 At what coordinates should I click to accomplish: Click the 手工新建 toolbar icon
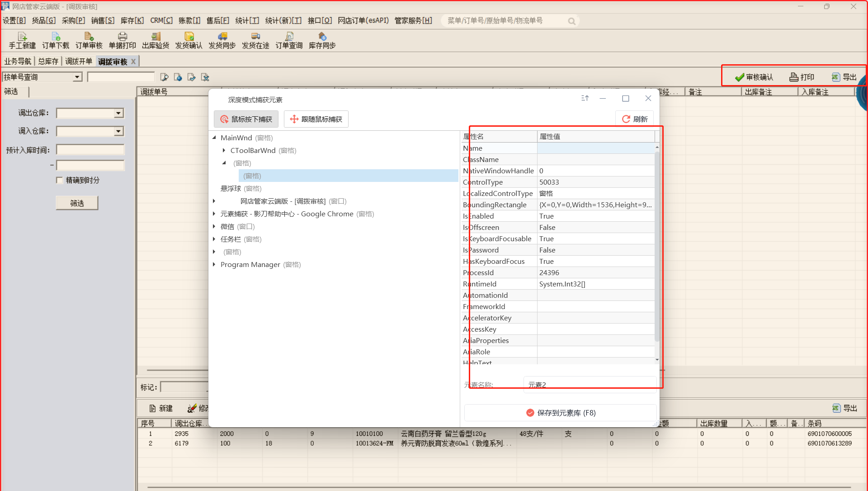tap(22, 37)
